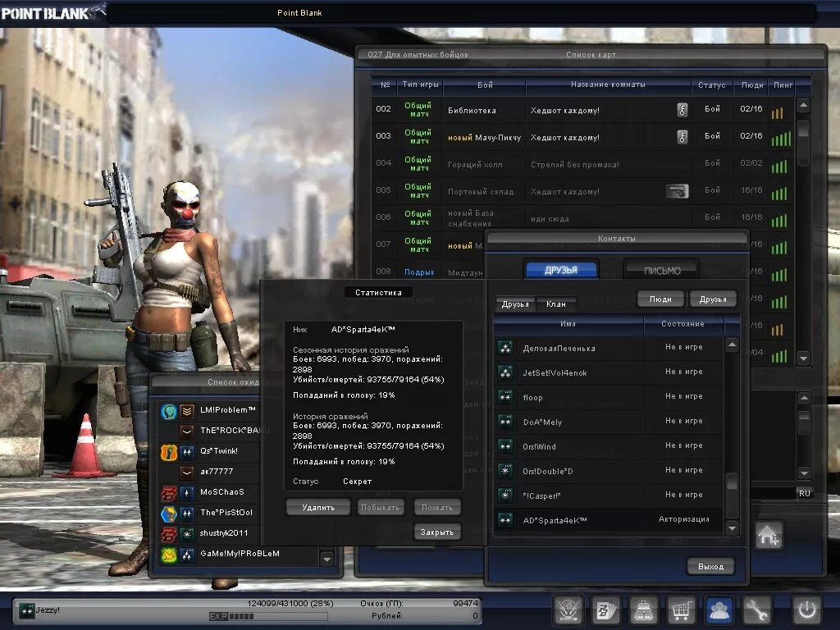Click the waiting list scroll down arrow
Image resolution: width=840 pixels, height=630 pixels.
click(326, 559)
